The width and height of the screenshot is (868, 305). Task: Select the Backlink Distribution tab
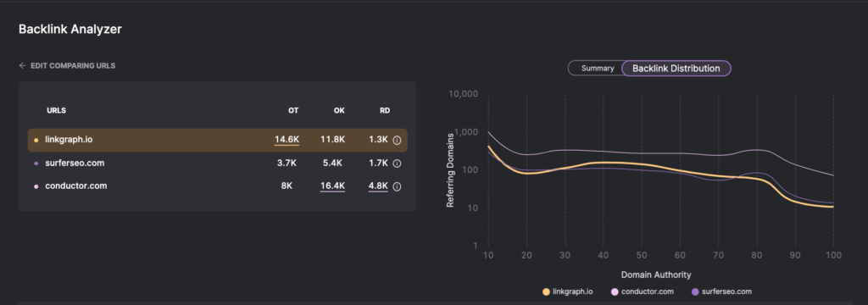[676, 68]
